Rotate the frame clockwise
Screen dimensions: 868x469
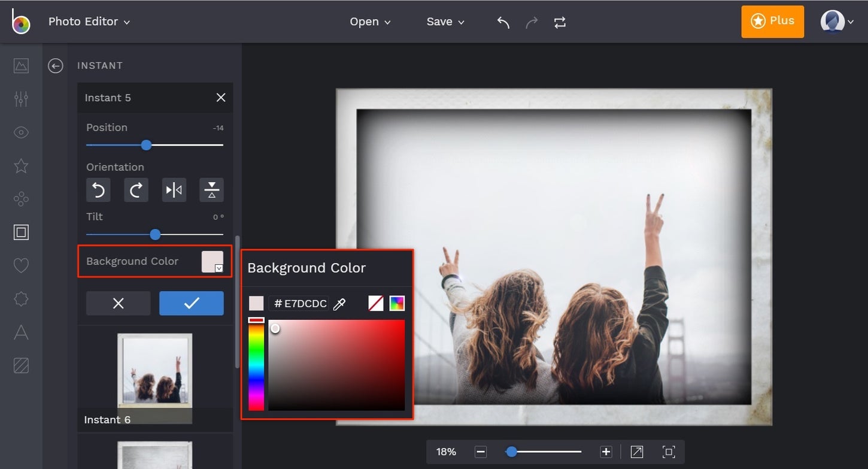tap(136, 190)
